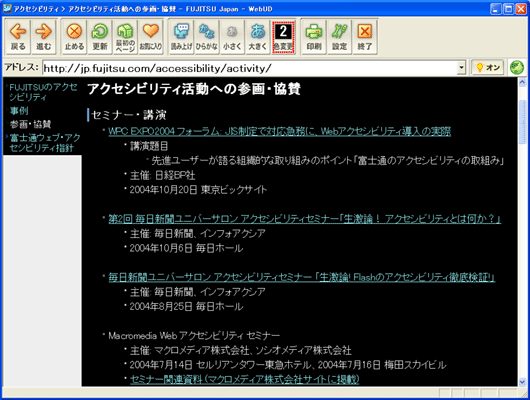
Task: Click the text 主催: 日経BP社
Action: click(163, 175)
